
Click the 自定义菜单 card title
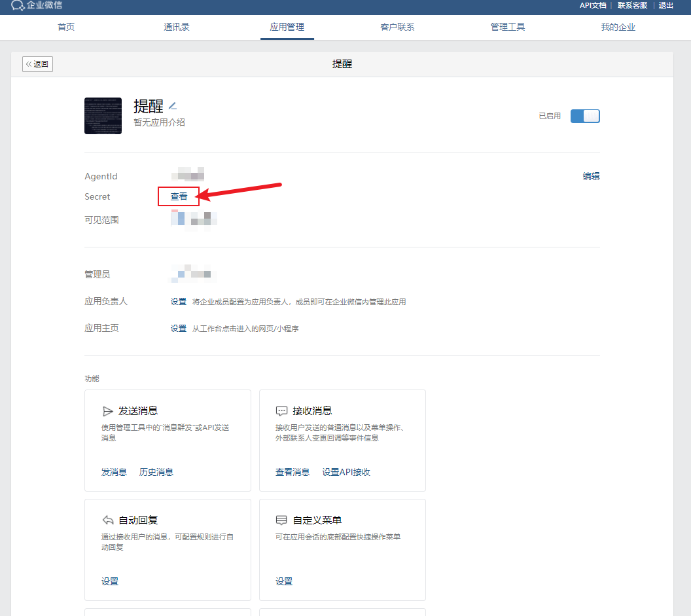(x=317, y=520)
